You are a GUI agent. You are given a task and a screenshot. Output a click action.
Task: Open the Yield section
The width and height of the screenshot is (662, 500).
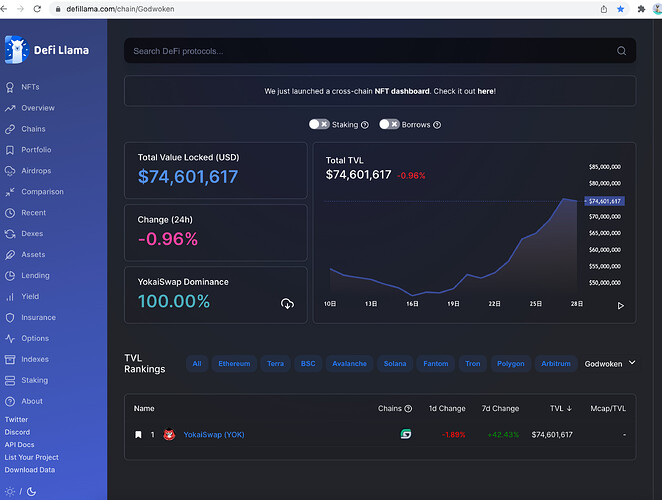(x=22, y=296)
